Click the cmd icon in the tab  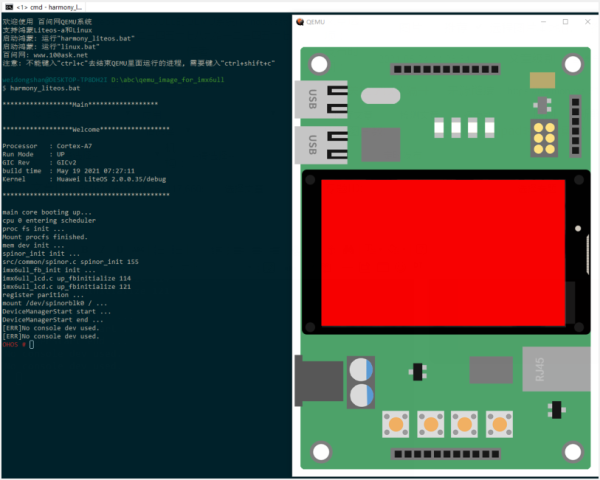[x=9, y=7]
